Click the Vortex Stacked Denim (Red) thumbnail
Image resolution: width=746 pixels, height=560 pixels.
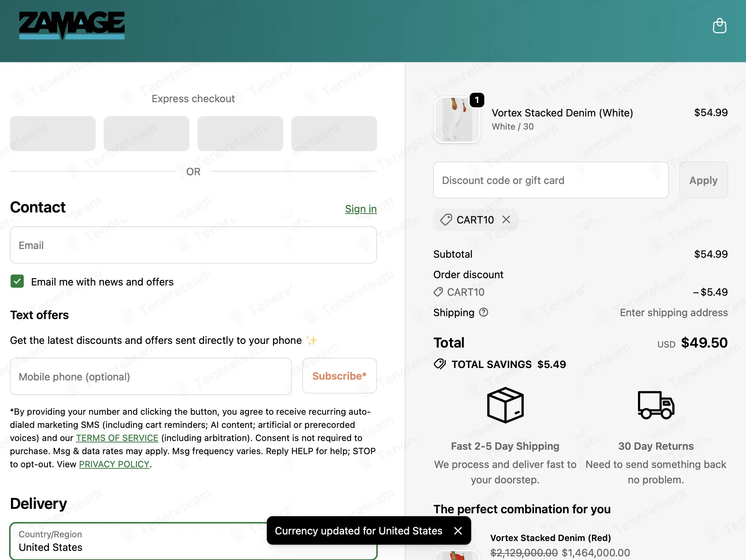click(457, 555)
